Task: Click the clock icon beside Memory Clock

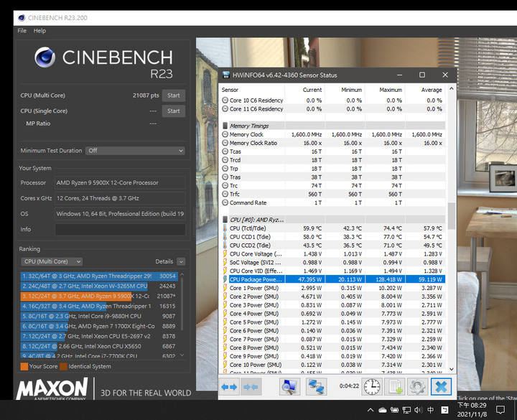Action: pyautogui.click(x=225, y=134)
